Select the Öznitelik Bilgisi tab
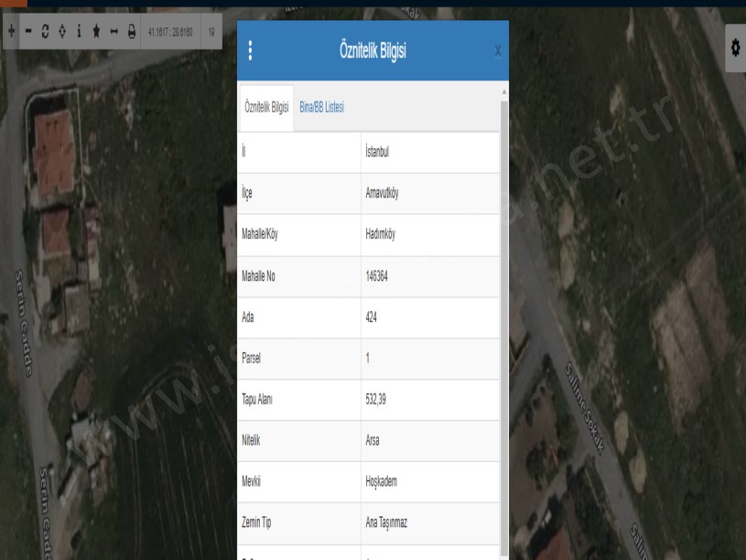 click(x=266, y=108)
